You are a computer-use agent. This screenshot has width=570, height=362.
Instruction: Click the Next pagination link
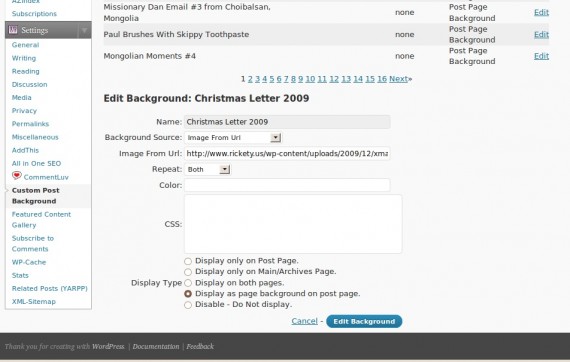(398, 79)
